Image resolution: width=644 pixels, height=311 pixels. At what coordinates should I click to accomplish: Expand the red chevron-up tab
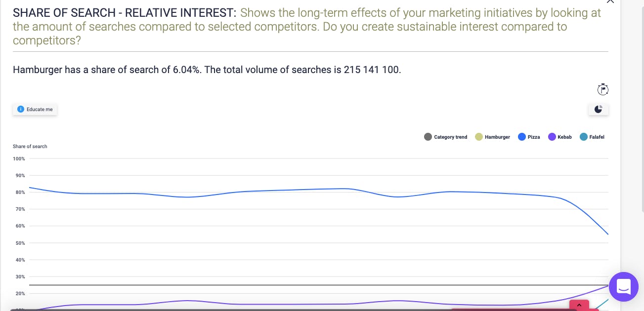click(580, 306)
